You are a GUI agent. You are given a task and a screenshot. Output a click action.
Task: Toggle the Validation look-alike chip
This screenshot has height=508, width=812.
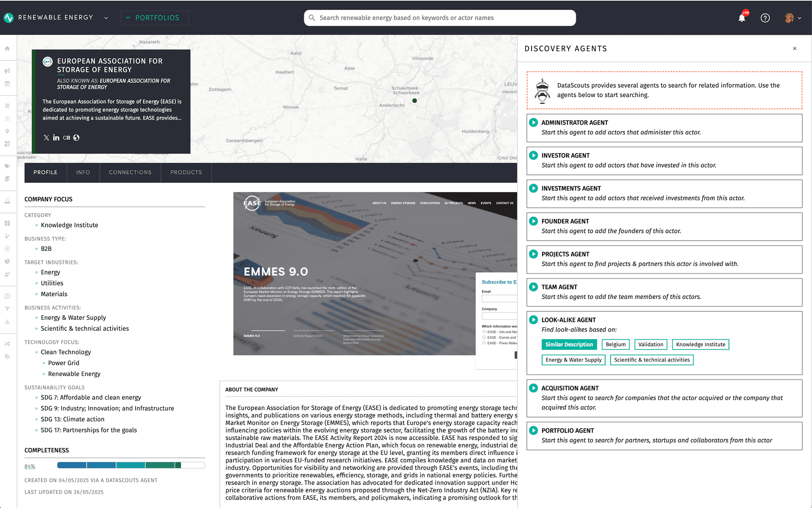click(x=651, y=344)
